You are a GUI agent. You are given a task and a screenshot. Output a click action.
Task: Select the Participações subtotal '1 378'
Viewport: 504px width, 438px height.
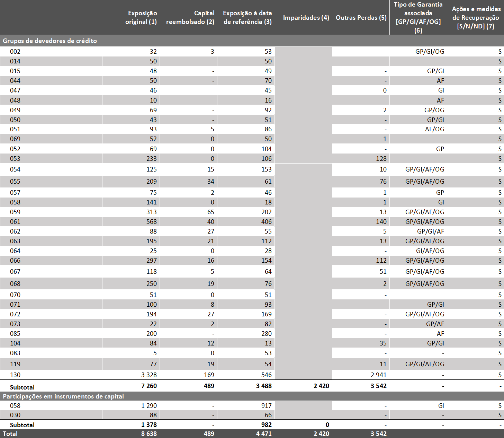pos(149,425)
